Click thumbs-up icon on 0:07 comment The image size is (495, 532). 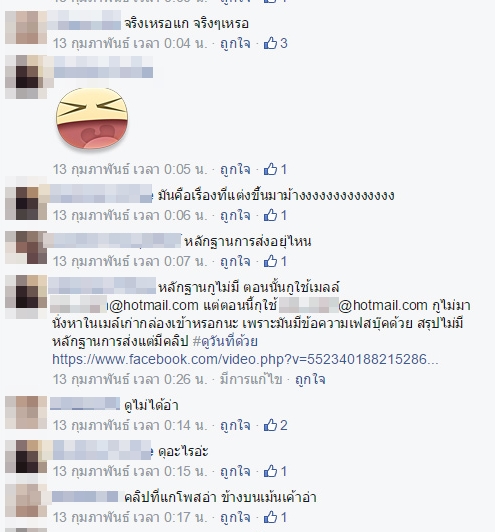(270, 261)
